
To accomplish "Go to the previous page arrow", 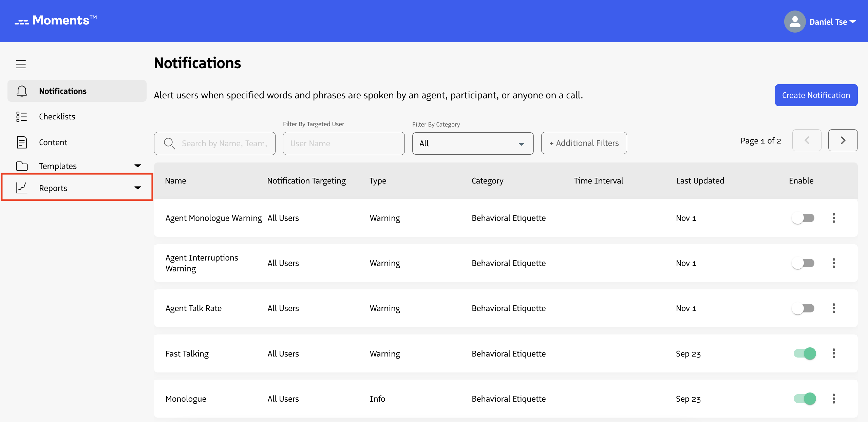I will tap(807, 140).
